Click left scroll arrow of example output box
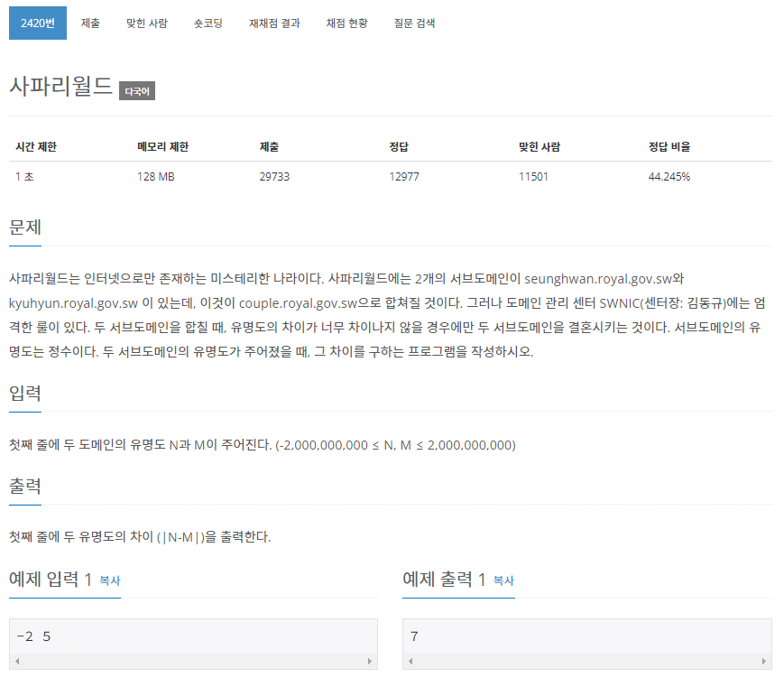Image resolution: width=784 pixels, height=687 pixels. (410, 661)
